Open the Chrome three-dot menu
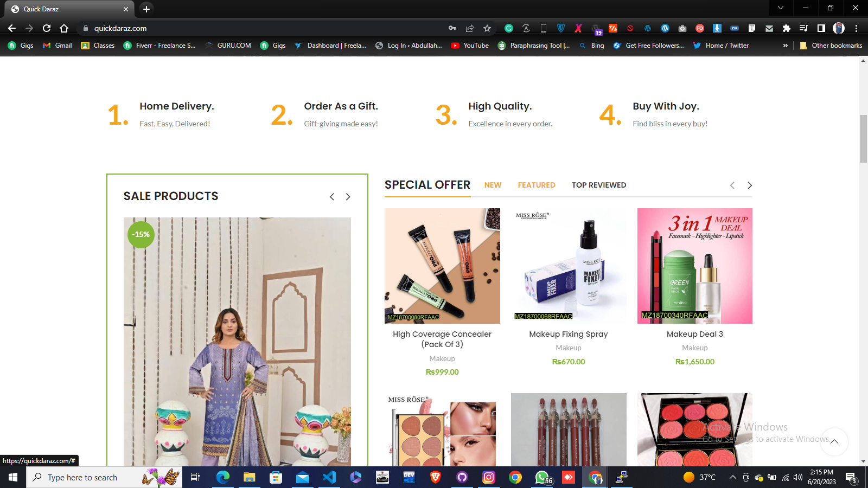This screenshot has width=868, height=488. 857,28
